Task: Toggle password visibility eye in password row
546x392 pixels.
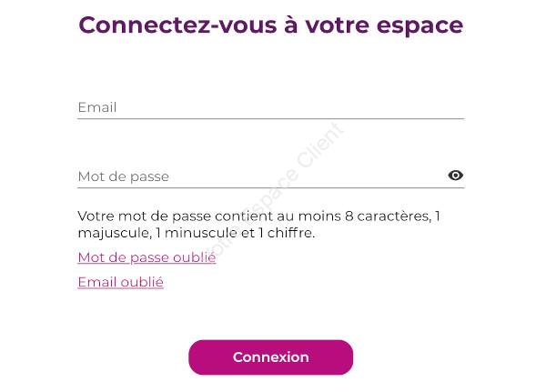Action: [x=455, y=176]
